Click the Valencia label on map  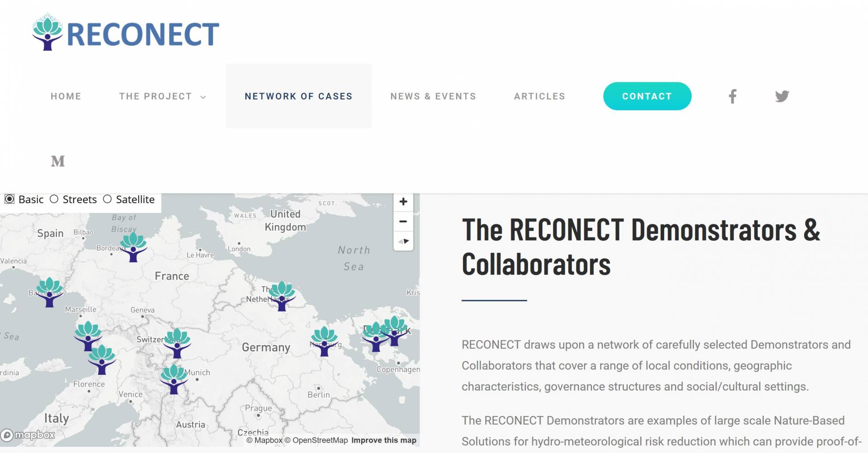coord(14,261)
